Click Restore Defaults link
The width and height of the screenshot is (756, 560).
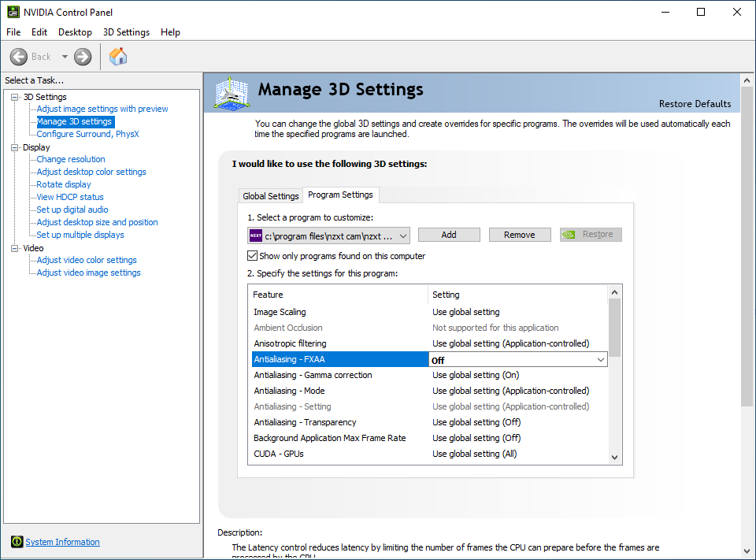point(695,104)
